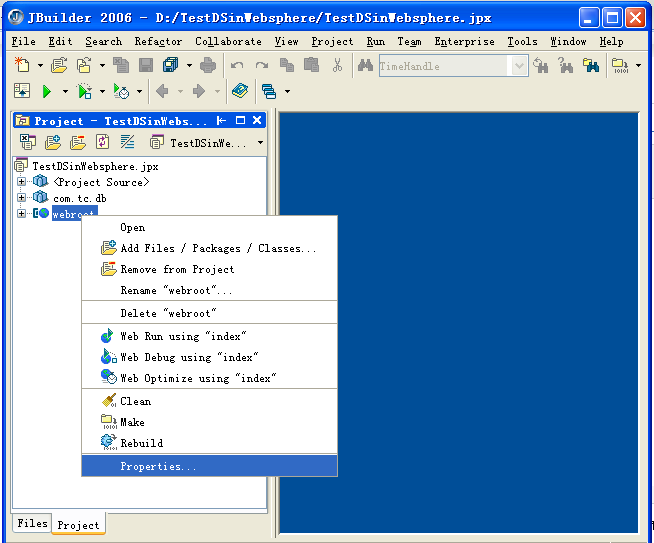Click the Redo toolbar icon

point(262,65)
